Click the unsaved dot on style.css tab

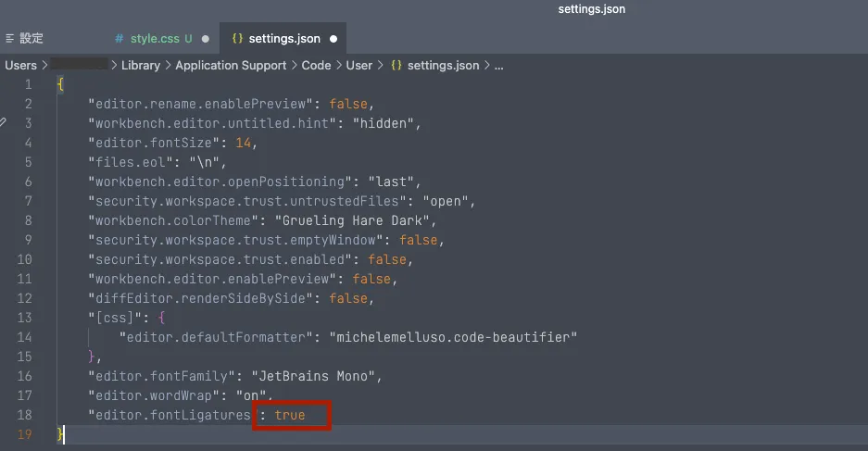pos(205,39)
